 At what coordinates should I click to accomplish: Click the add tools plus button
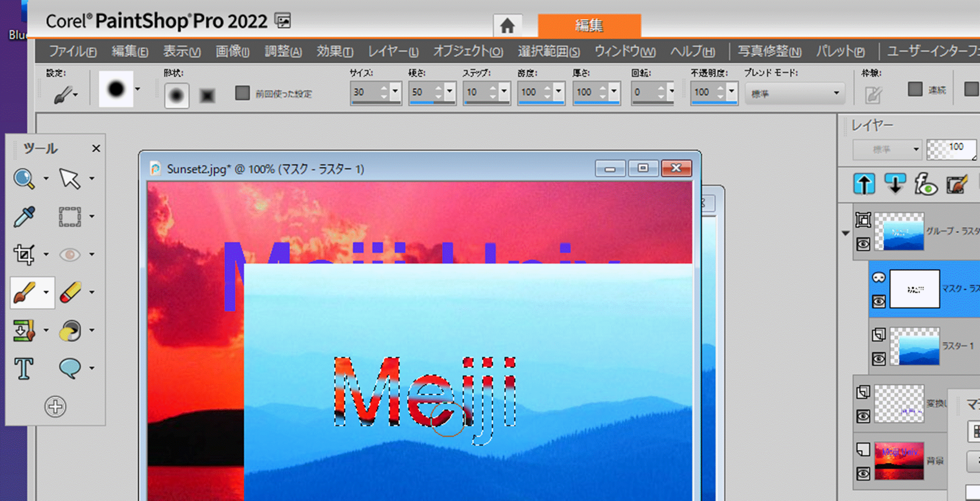coord(55,407)
